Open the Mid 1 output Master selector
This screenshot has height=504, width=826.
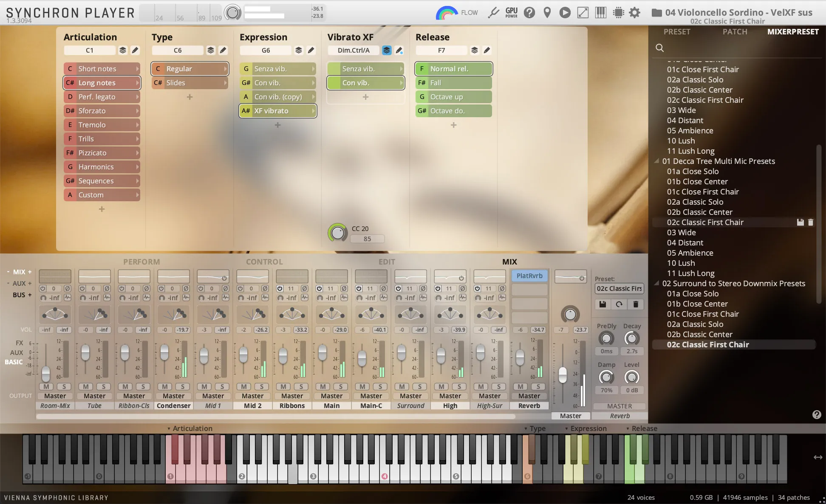click(x=213, y=396)
